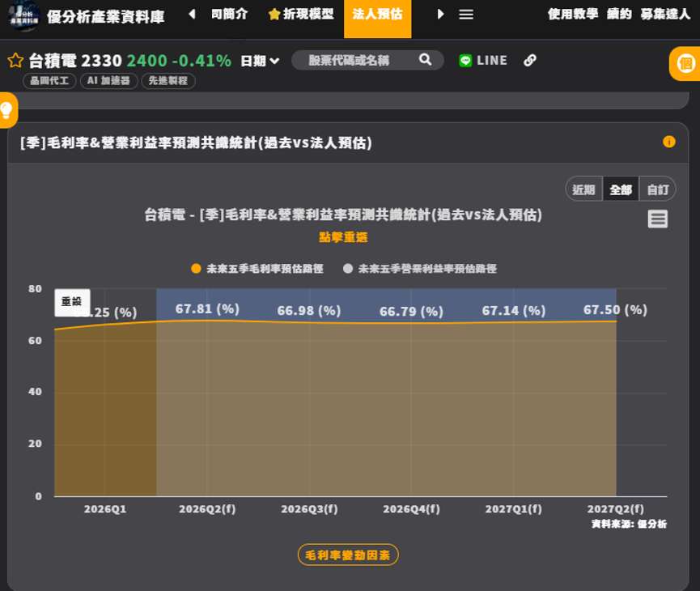This screenshot has height=591, width=700.
Task: Click the 2027Q1(f) axis label
Action: tap(513, 509)
